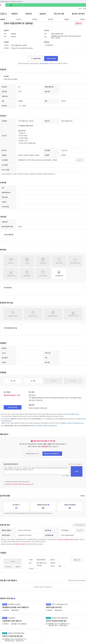Click the 기숙사 welfare icon
The height and width of the screenshot is (644, 86).
[x=27, y=261]
